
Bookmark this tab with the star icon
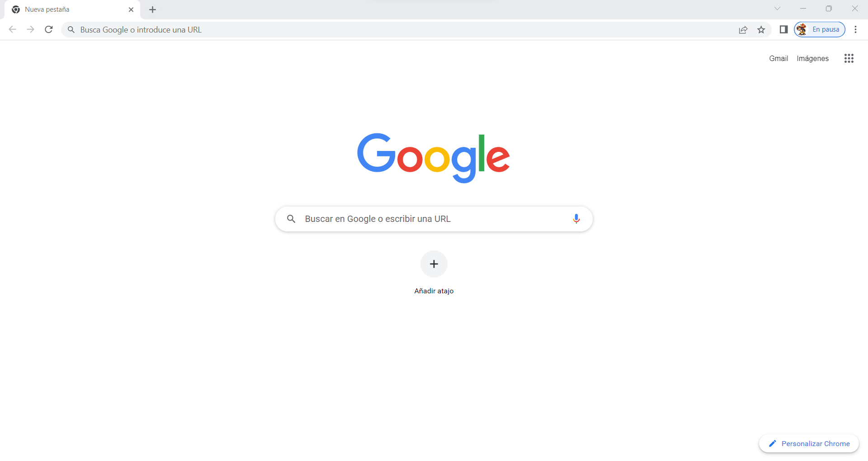761,29
